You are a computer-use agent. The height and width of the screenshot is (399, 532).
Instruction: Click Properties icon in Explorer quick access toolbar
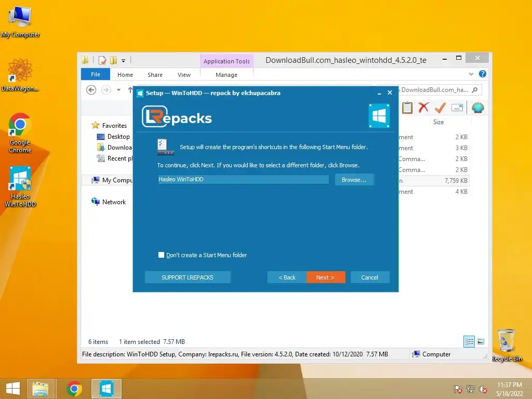tap(102, 60)
